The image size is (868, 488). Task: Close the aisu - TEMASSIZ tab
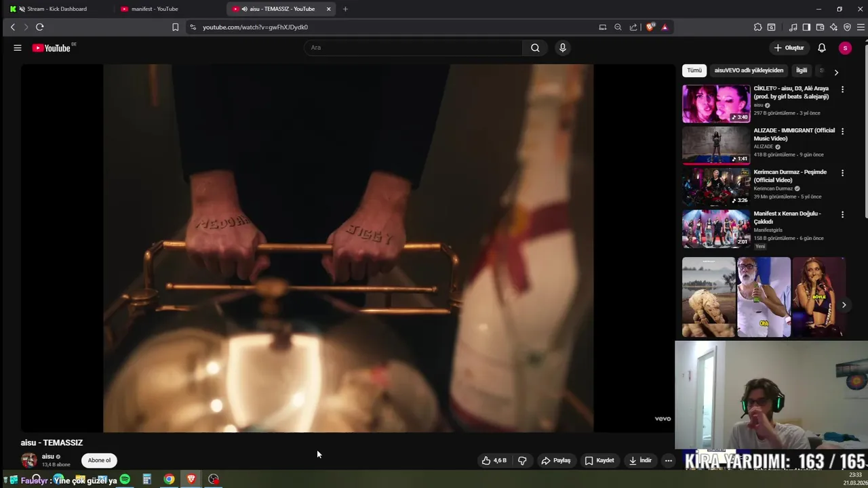pos(329,9)
